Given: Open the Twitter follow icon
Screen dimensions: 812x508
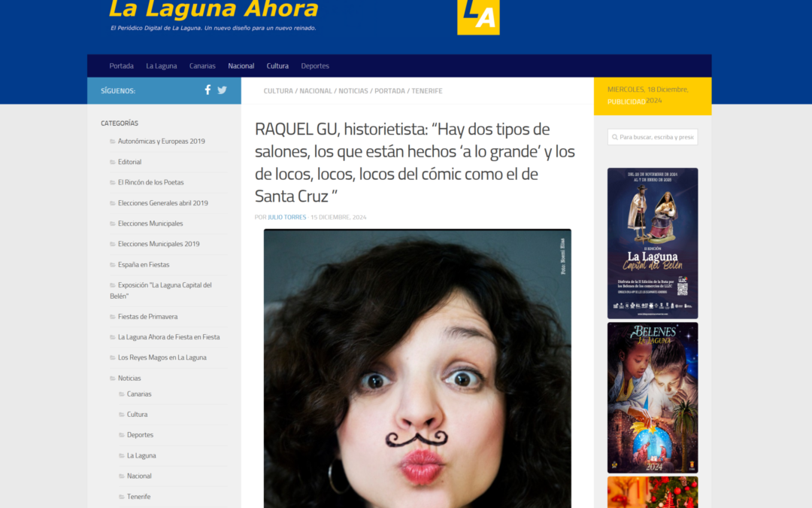Looking at the screenshot, I should pos(222,90).
